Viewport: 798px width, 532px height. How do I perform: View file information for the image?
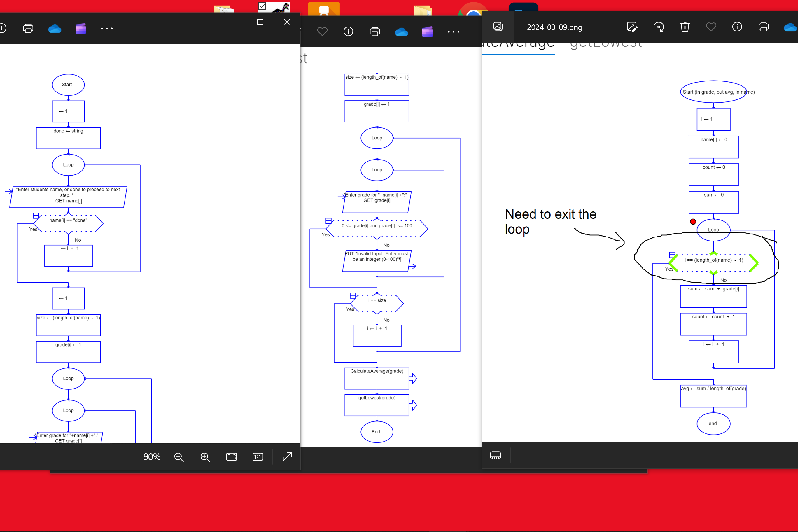pos(736,27)
